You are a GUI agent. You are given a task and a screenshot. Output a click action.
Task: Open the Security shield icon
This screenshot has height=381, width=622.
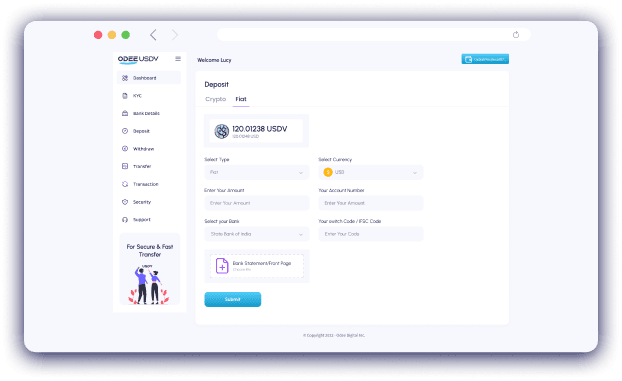tap(125, 202)
